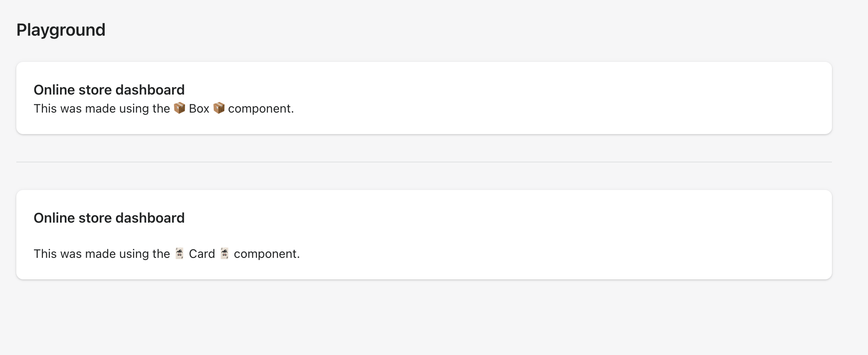Select the Playground page heading
The height and width of the screenshot is (355, 868).
click(x=61, y=30)
